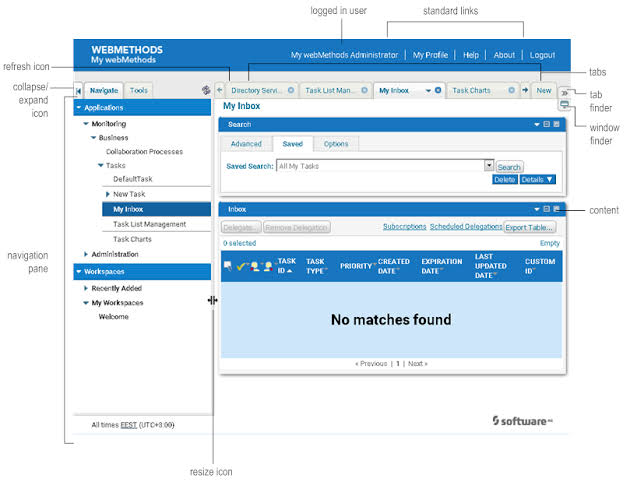Screen dimensions: 637x482
Task: Click the Search button
Action: (509, 167)
